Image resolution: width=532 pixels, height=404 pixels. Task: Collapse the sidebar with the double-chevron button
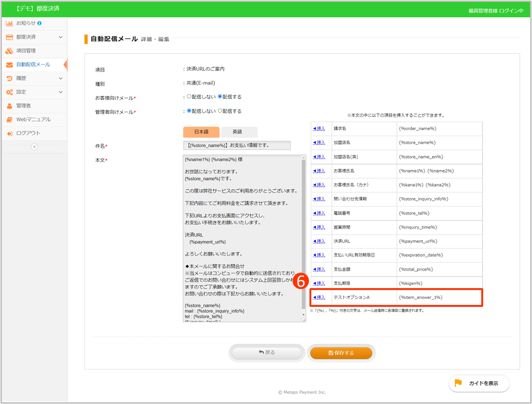pyautogui.click(x=34, y=147)
